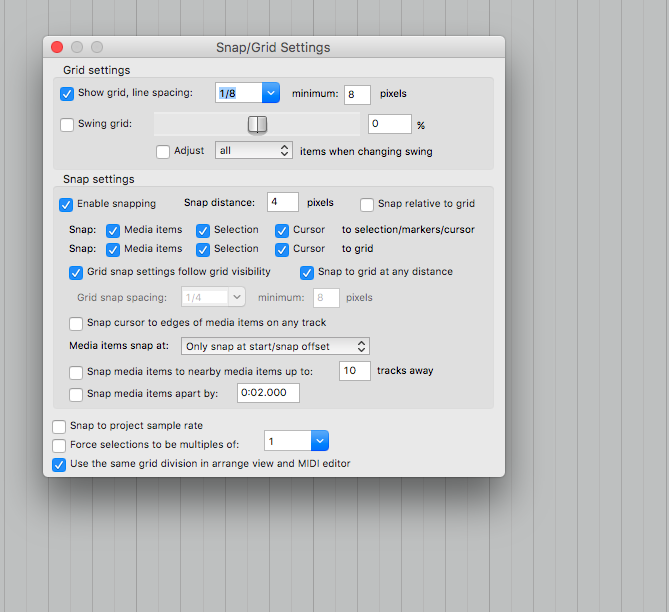Close the Snap/Grid Settings window

coord(57,47)
